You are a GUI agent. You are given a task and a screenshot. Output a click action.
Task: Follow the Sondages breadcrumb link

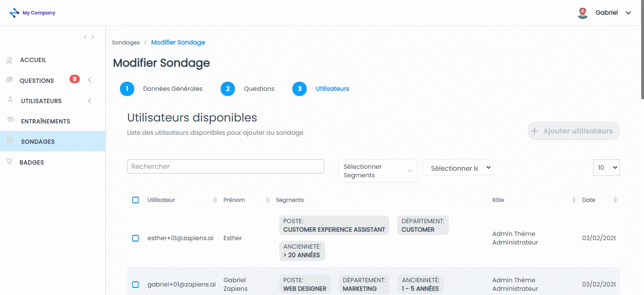pyautogui.click(x=126, y=43)
